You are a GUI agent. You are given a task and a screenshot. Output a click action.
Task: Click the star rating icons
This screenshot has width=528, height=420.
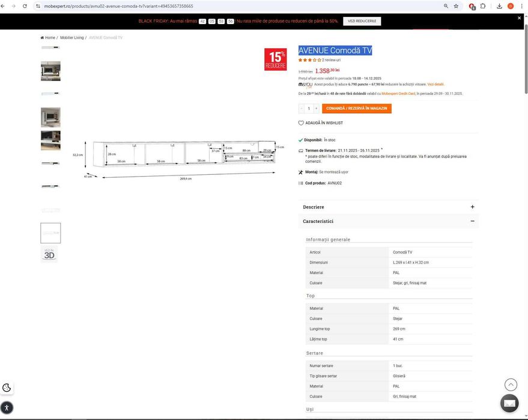point(309,60)
